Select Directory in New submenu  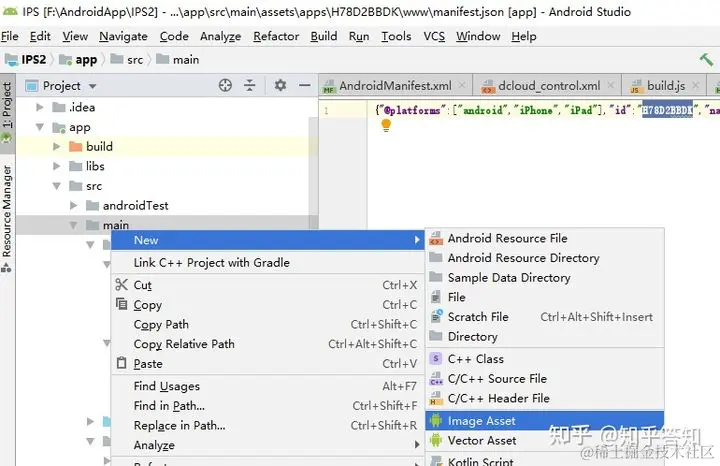click(x=545, y=337)
